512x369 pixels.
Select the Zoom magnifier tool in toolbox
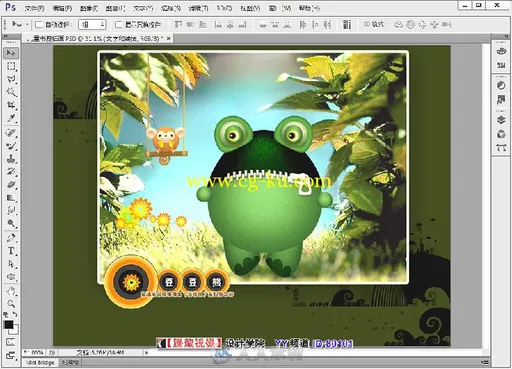[11, 304]
